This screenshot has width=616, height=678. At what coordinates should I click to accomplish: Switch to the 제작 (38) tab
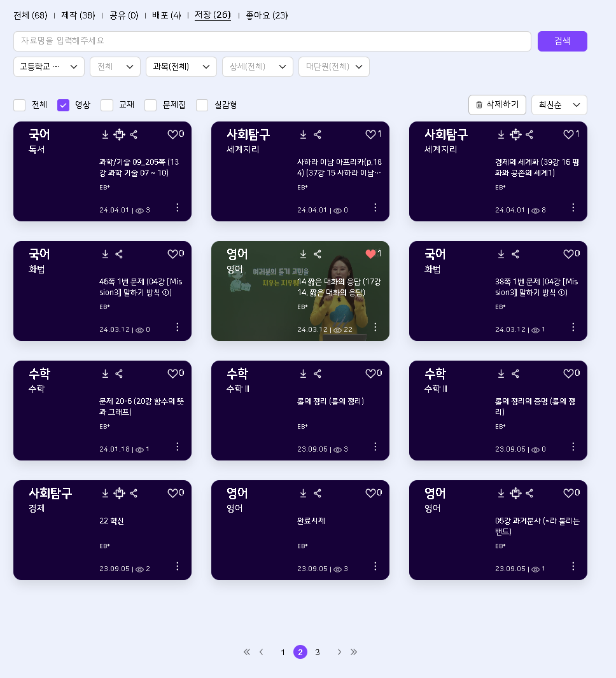pyautogui.click(x=78, y=15)
